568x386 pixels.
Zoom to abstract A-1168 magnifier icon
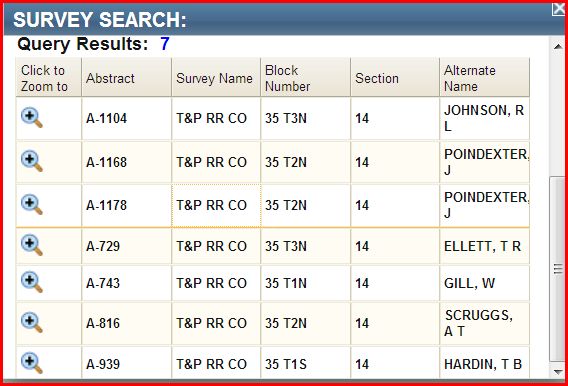32,161
